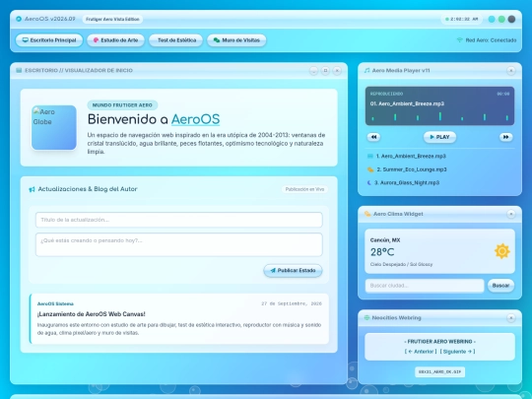Screen dimensions: 532x399
Task: Focus the Buscar ciudad input field
Action: click(425, 286)
